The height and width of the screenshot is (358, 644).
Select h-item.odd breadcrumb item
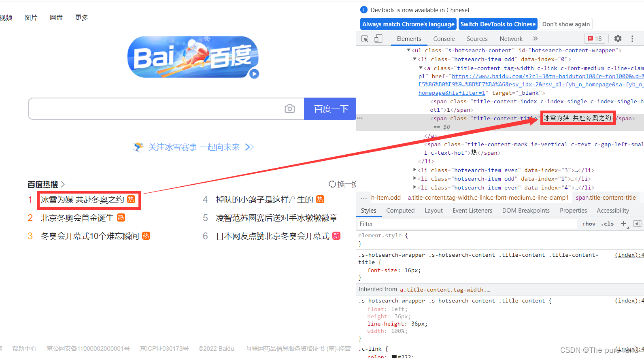(386, 198)
